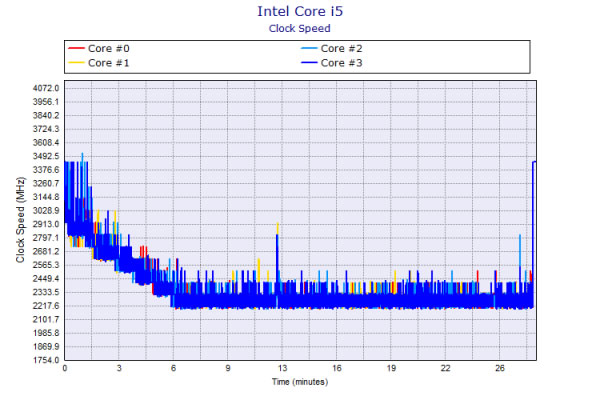
Task: Click the 6 minute x-axis label
Action: coord(173,368)
